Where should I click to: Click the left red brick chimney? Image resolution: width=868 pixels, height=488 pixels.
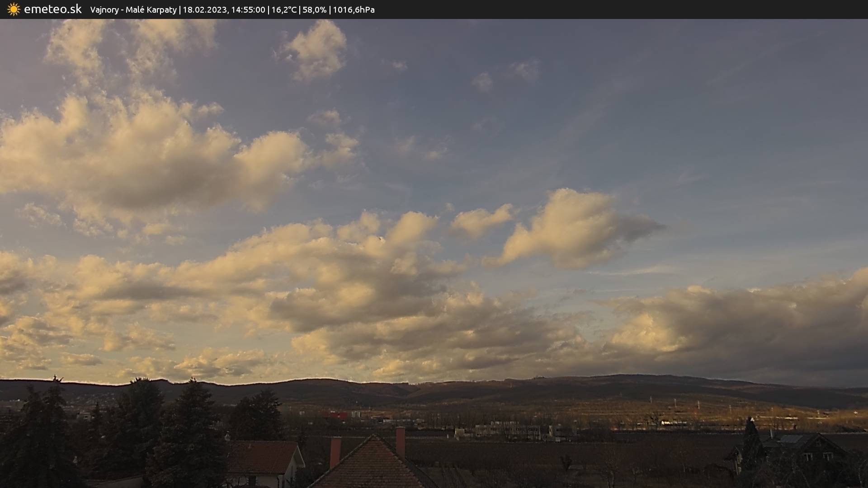(335, 452)
